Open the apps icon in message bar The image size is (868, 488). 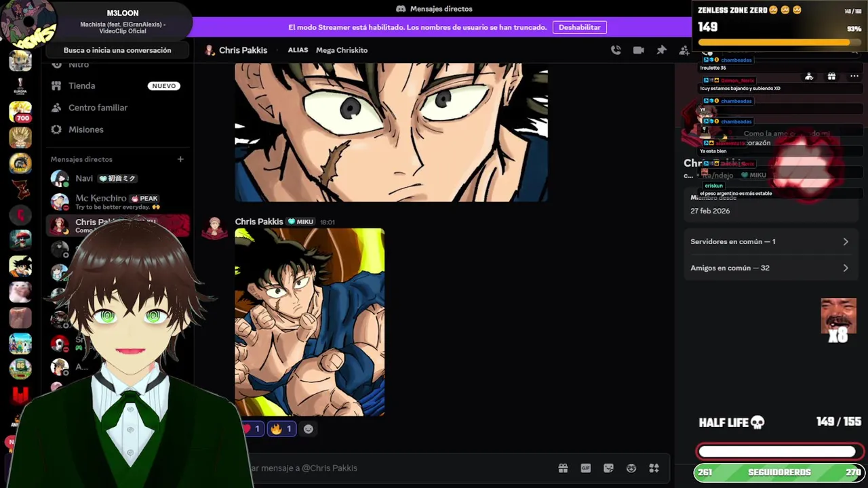click(654, 468)
